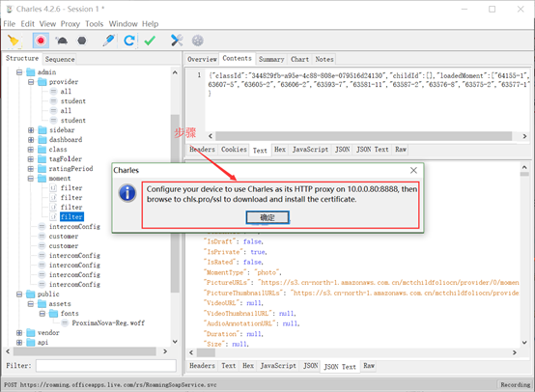Click tree panel scroll-down arrow
The height and width of the screenshot is (392, 535).
click(175, 342)
